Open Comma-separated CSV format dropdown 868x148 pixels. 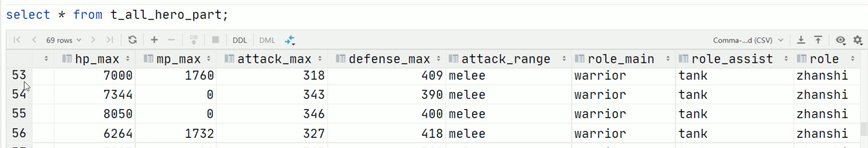click(x=748, y=40)
